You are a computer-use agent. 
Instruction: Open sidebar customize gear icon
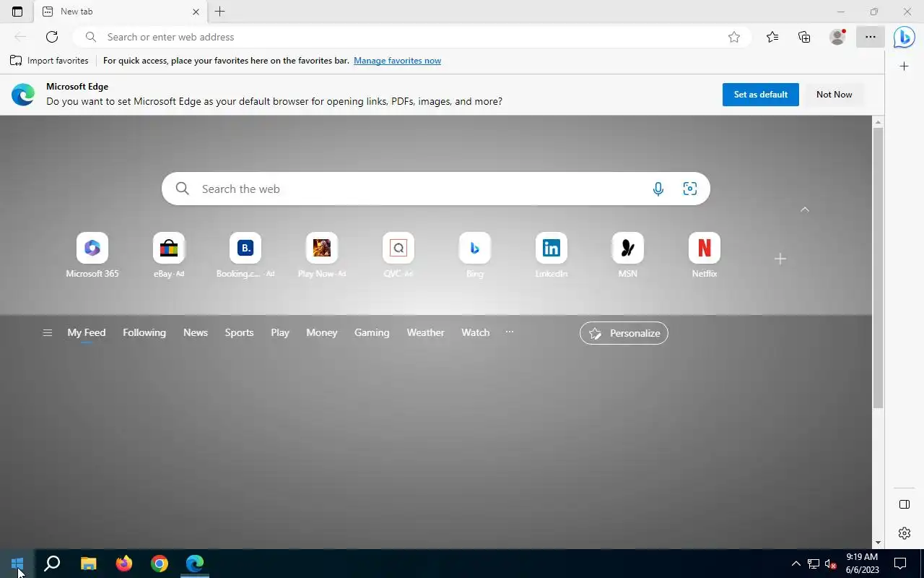coord(905,533)
